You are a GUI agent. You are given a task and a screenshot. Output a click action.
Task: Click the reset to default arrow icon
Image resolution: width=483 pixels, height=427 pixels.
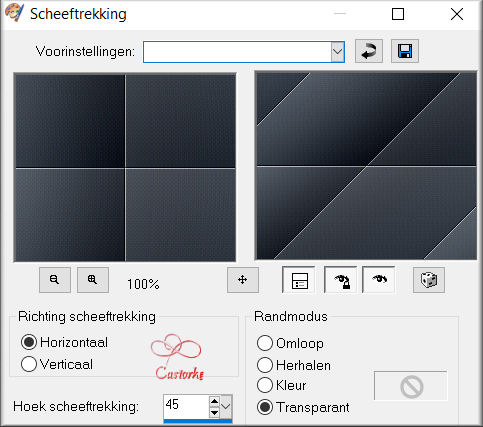click(x=369, y=51)
